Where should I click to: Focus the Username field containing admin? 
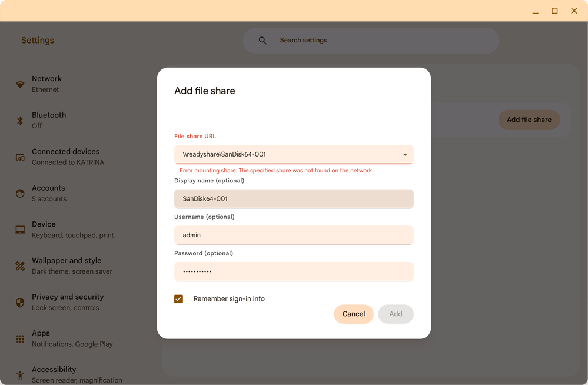pyautogui.click(x=294, y=235)
